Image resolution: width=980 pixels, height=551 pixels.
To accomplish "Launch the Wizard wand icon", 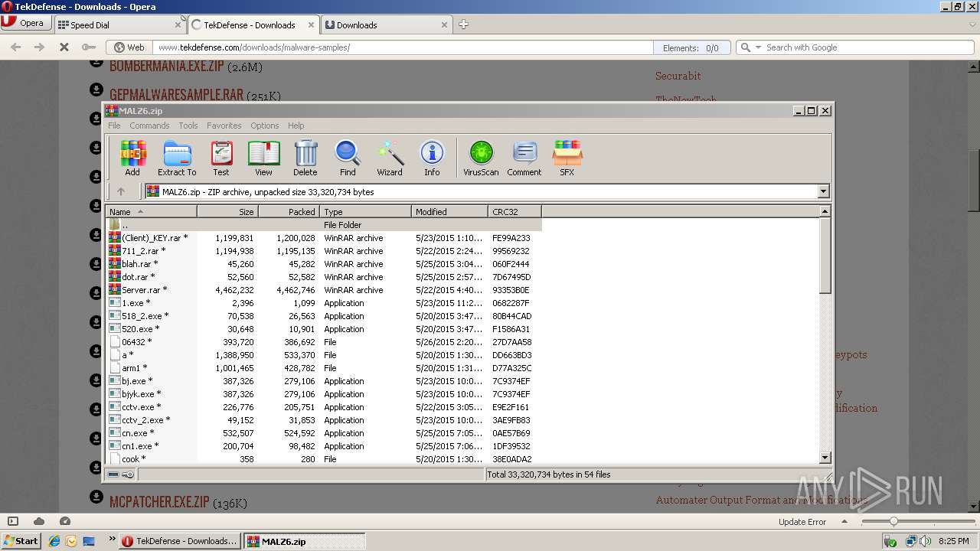I will coord(390,158).
